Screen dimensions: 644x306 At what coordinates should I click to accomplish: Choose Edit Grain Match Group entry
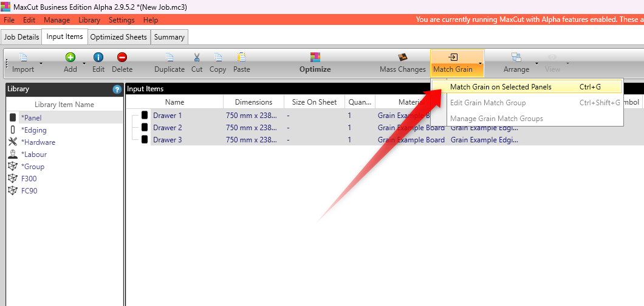click(x=527, y=102)
